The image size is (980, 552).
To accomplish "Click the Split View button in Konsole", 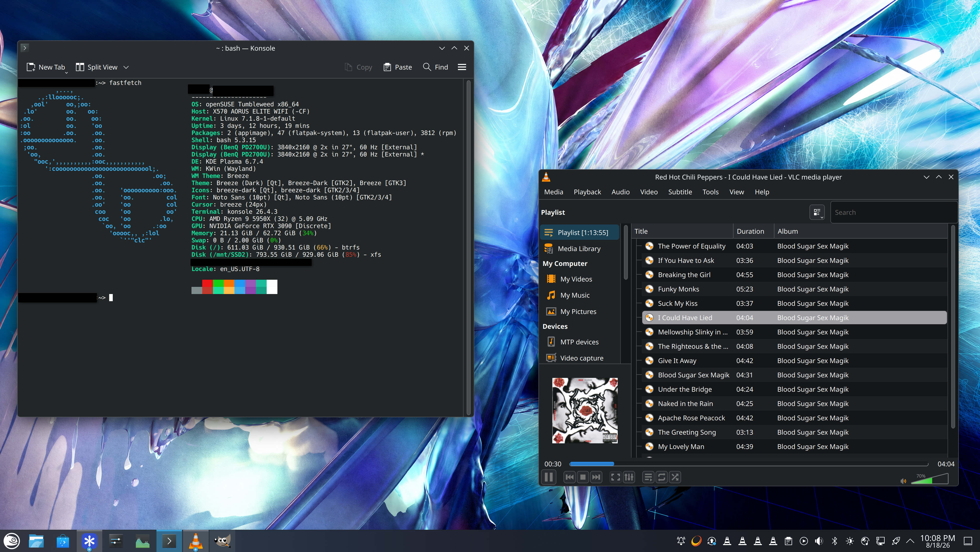I will [x=97, y=67].
